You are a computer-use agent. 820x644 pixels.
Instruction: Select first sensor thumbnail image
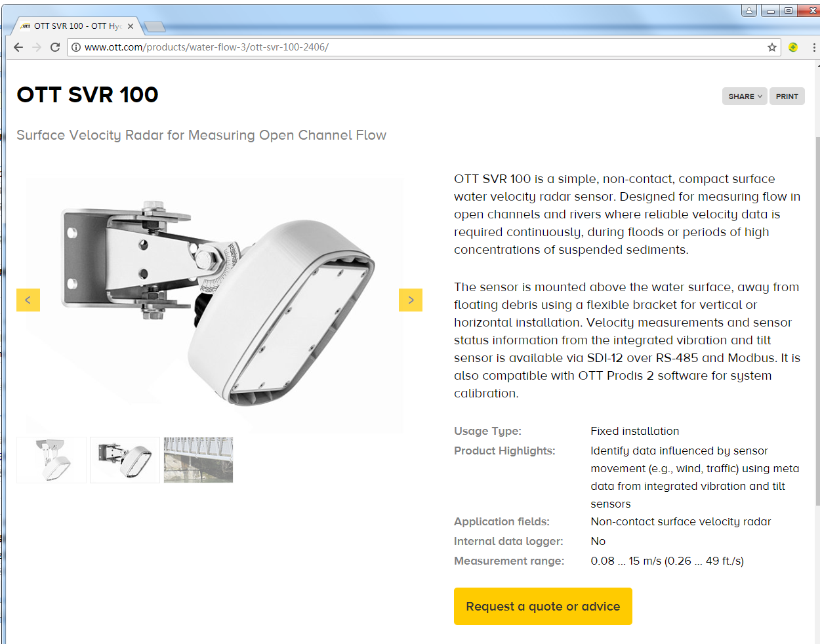coord(52,460)
